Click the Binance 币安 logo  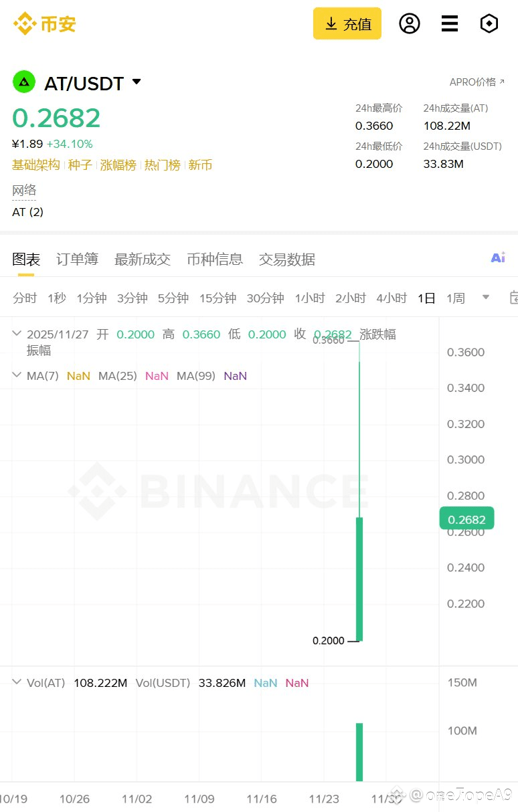[x=44, y=24]
